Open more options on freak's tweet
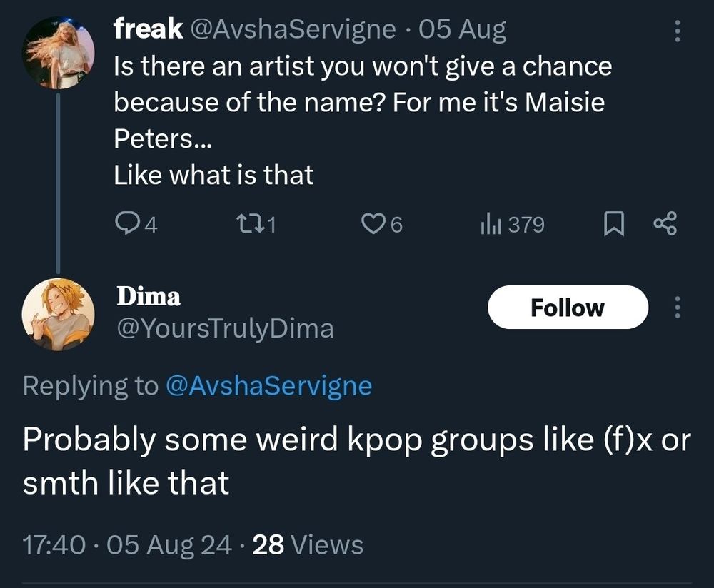The width and height of the screenshot is (714, 588). [678, 31]
